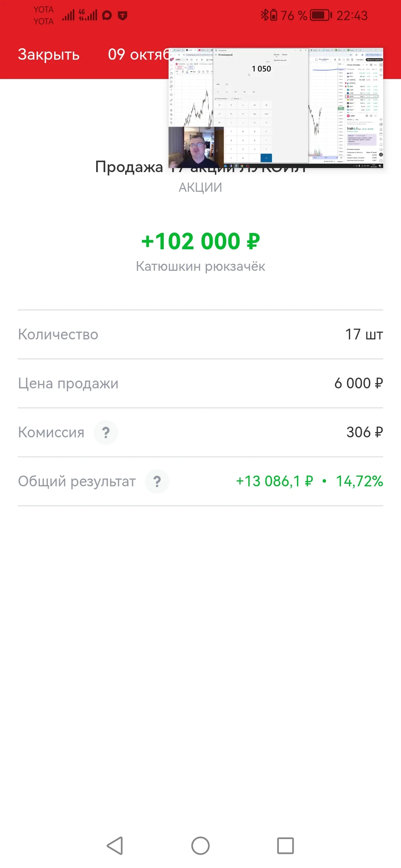Tap the recent apps square button
401x868 pixels.
click(x=286, y=846)
